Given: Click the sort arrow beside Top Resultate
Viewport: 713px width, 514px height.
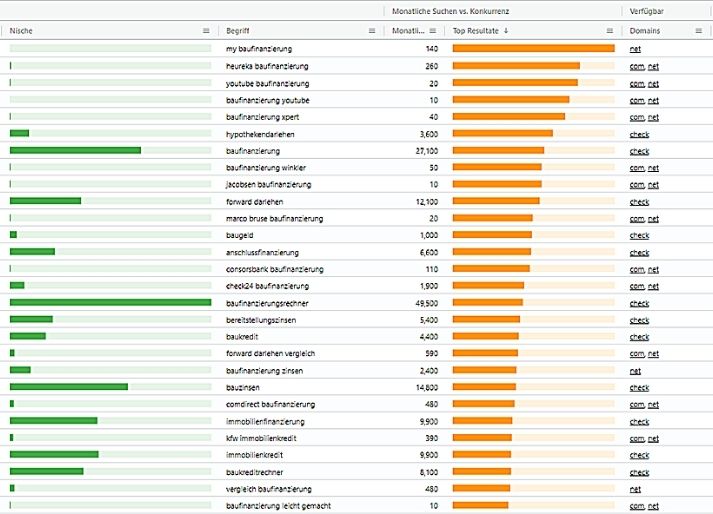Looking at the screenshot, I should click(505, 31).
